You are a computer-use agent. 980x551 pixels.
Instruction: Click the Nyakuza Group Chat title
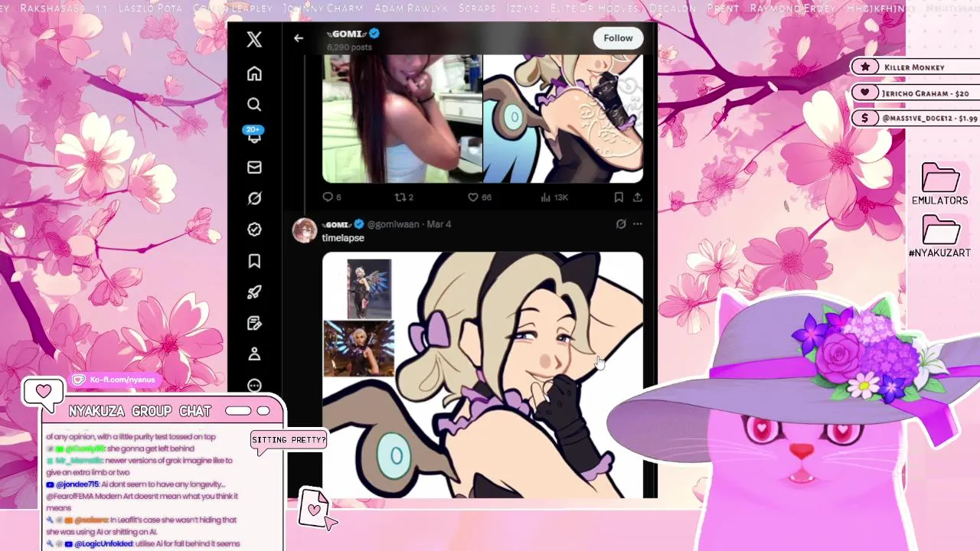[x=139, y=411]
